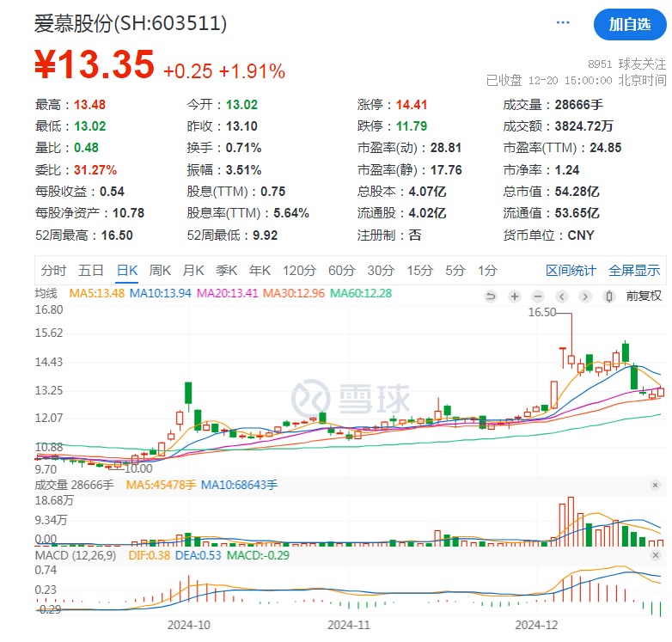The image size is (672, 642).
Task: Click the MACD:-0.29 indicator value
Action: point(258,555)
